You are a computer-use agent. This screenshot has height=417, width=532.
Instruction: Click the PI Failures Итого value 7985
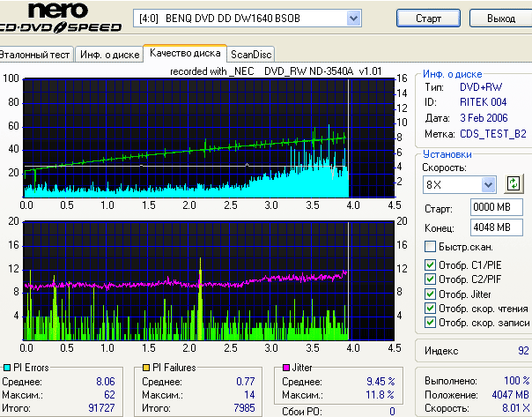click(x=244, y=407)
